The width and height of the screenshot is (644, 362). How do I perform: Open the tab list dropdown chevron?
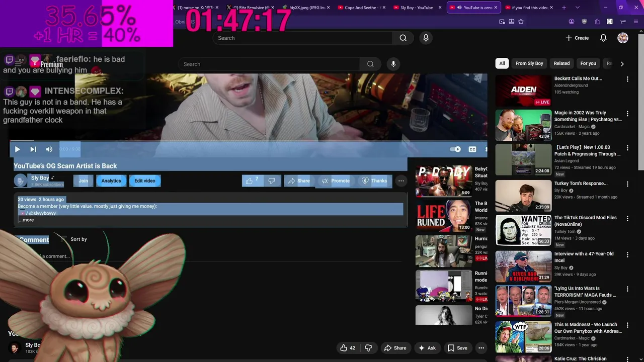click(577, 8)
